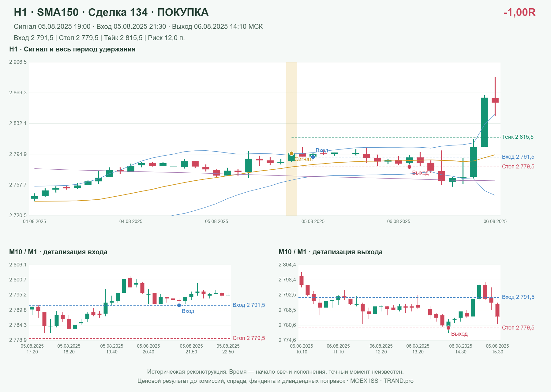Click the 06.08.2025 14:30 time axis label

[x=461, y=349]
